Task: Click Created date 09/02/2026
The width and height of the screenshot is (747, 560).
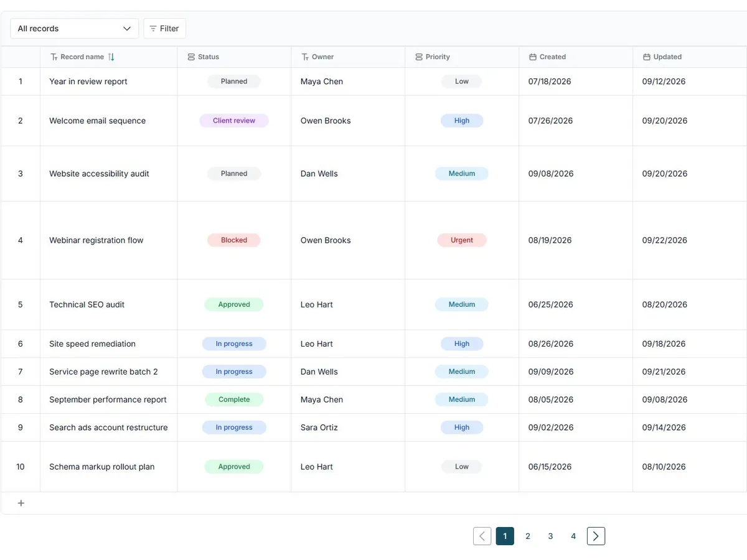Action: (x=551, y=427)
